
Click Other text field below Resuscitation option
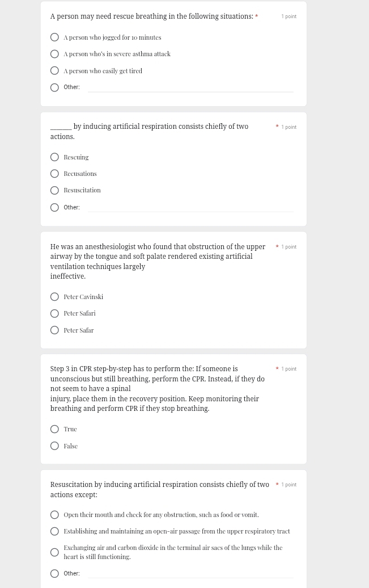coord(190,207)
